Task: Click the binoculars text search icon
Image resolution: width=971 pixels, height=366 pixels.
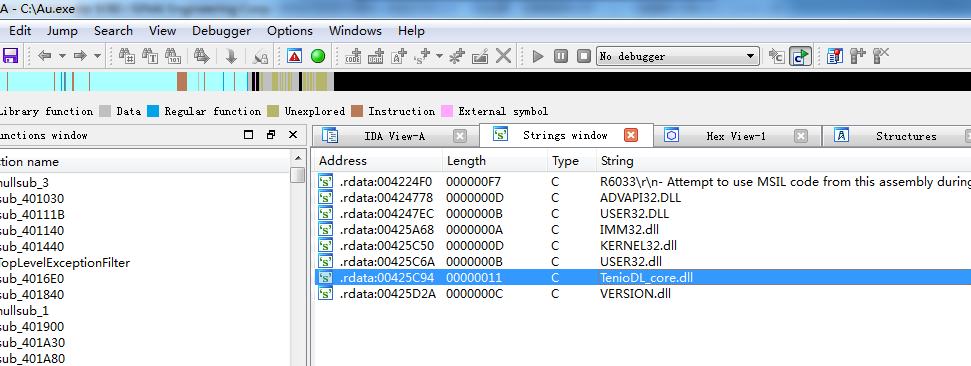Action: click(150, 56)
